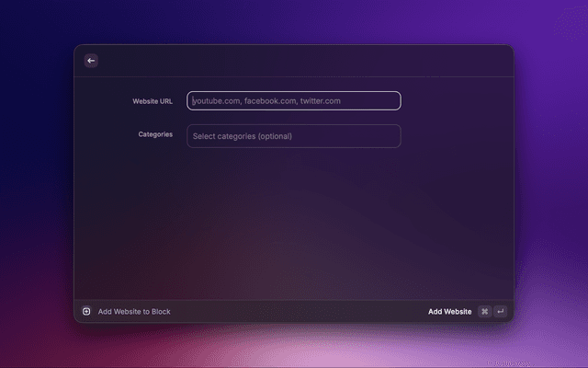Click the back arrow icon

pos(91,61)
